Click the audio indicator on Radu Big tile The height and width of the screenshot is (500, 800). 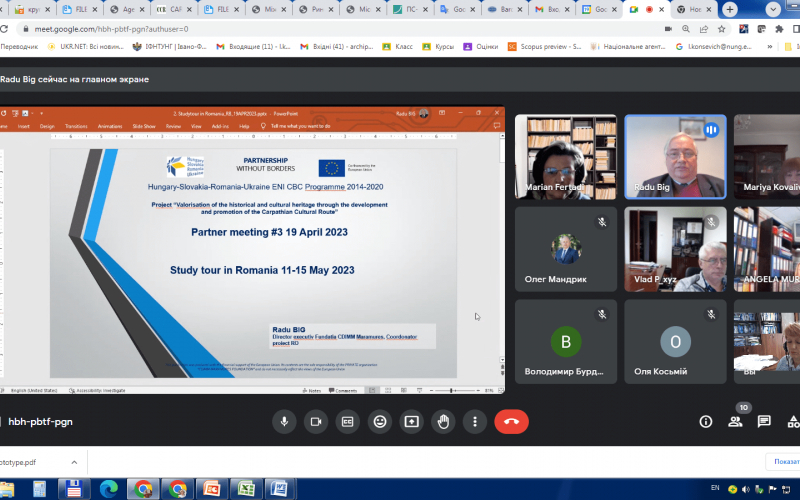click(711, 130)
